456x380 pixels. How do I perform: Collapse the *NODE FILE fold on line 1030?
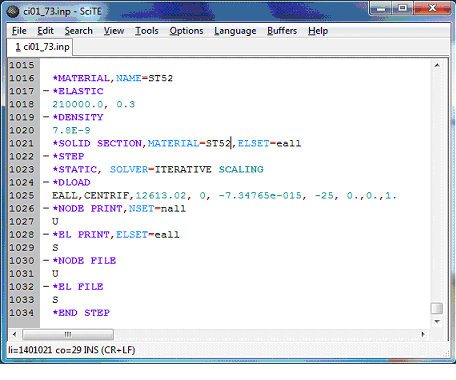pyautogui.click(x=46, y=260)
